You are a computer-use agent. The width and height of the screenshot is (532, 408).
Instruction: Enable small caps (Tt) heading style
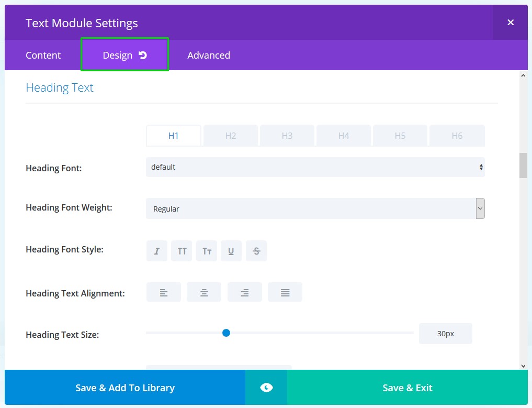pos(207,251)
